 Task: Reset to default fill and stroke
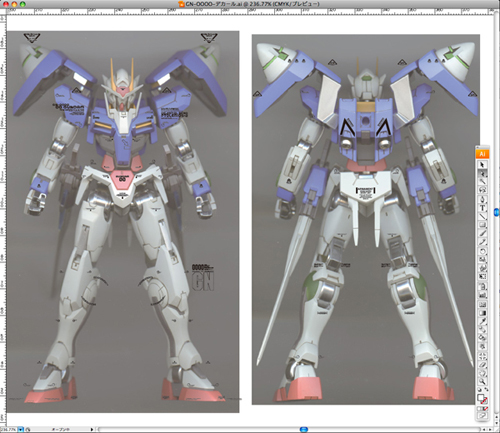[479, 390]
